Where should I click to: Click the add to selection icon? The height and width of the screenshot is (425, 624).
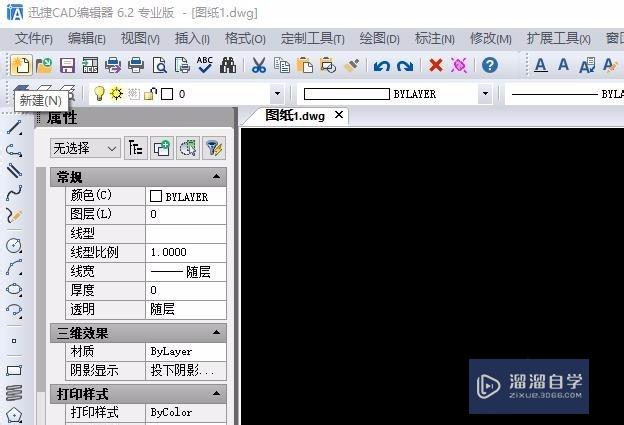click(162, 148)
